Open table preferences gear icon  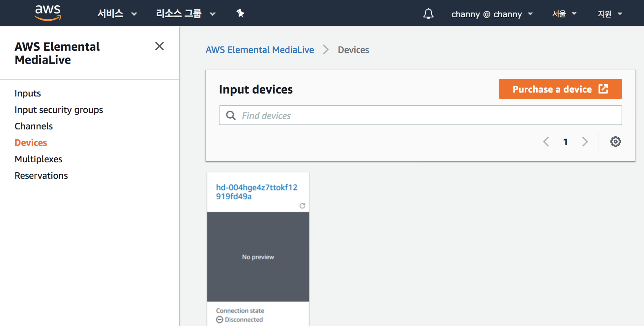tap(615, 142)
